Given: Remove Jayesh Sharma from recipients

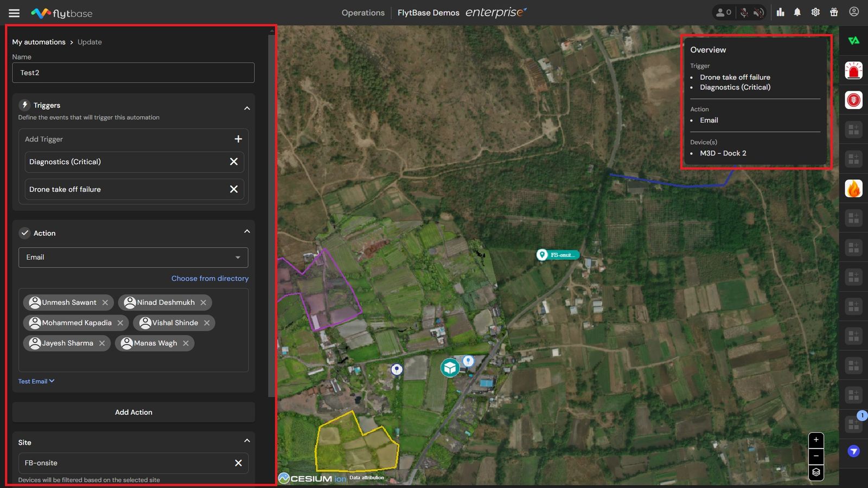Looking at the screenshot, I should click(x=102, y=343).
